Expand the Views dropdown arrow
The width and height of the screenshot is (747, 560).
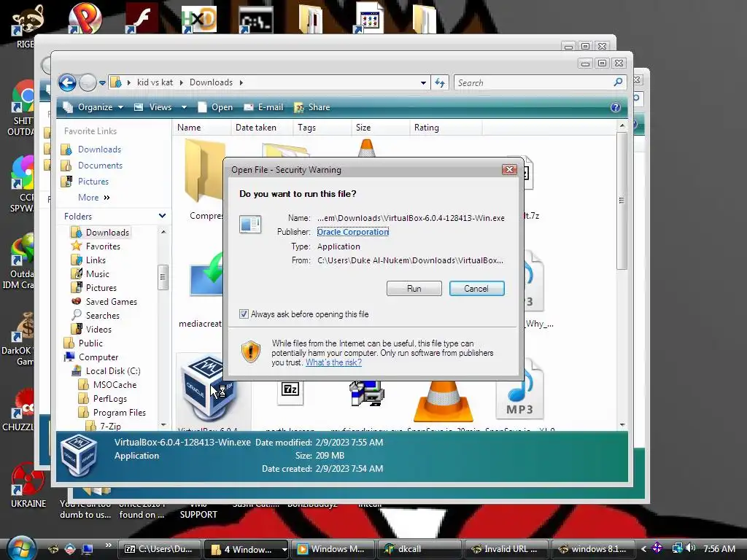point(184,107)
